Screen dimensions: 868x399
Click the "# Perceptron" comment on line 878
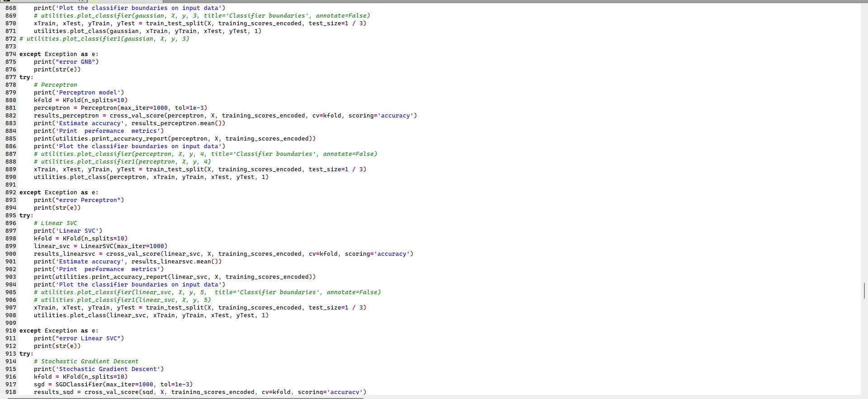point(56,85)
